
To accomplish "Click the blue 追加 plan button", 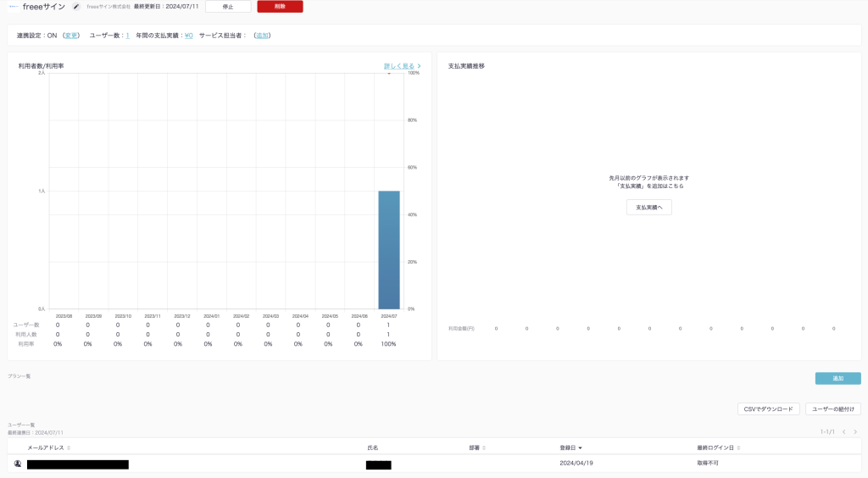I will coord(837,379).
